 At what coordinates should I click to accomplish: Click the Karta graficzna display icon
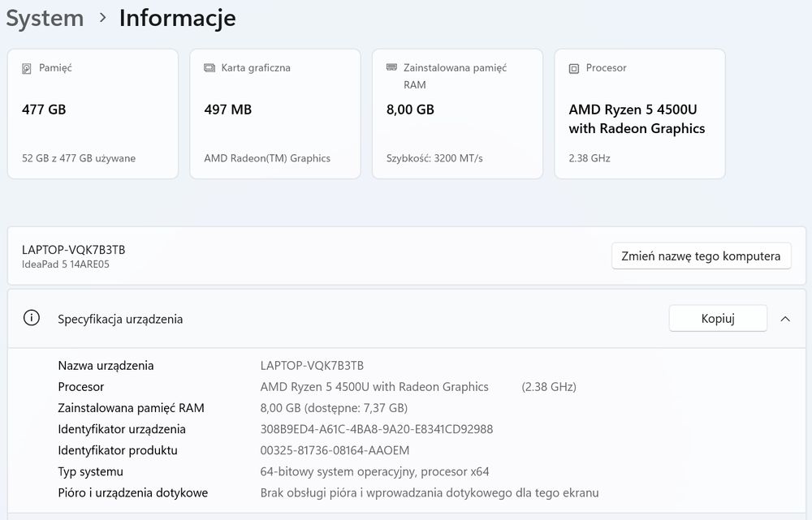point(209,68)
